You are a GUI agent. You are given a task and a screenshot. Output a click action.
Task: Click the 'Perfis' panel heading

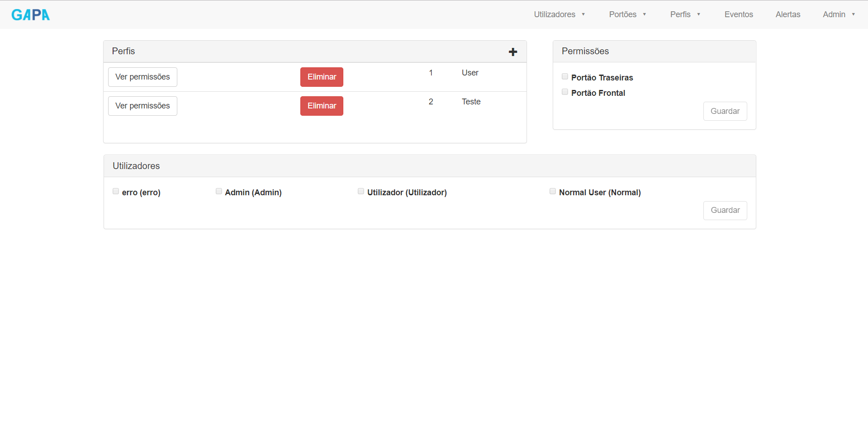(123, 51)
